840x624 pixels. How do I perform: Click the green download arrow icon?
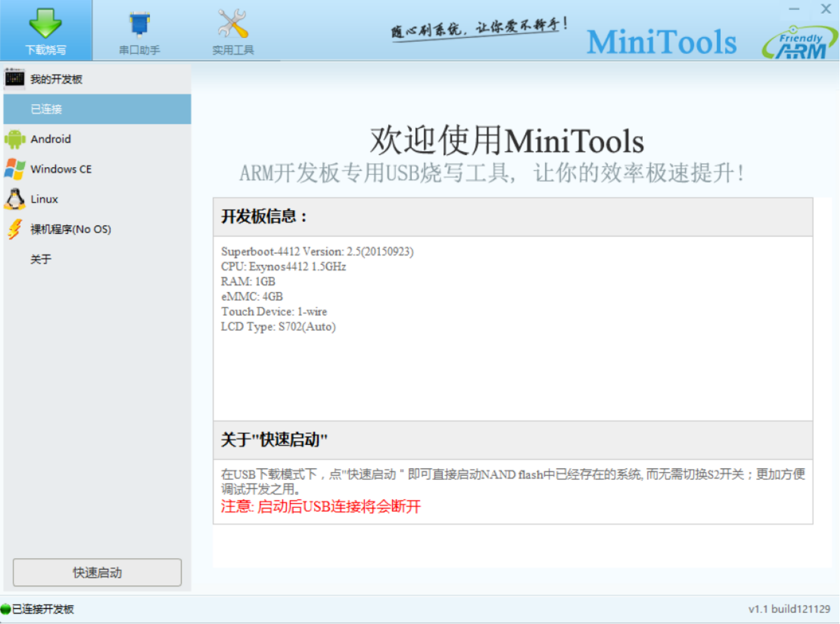[45, 23]
